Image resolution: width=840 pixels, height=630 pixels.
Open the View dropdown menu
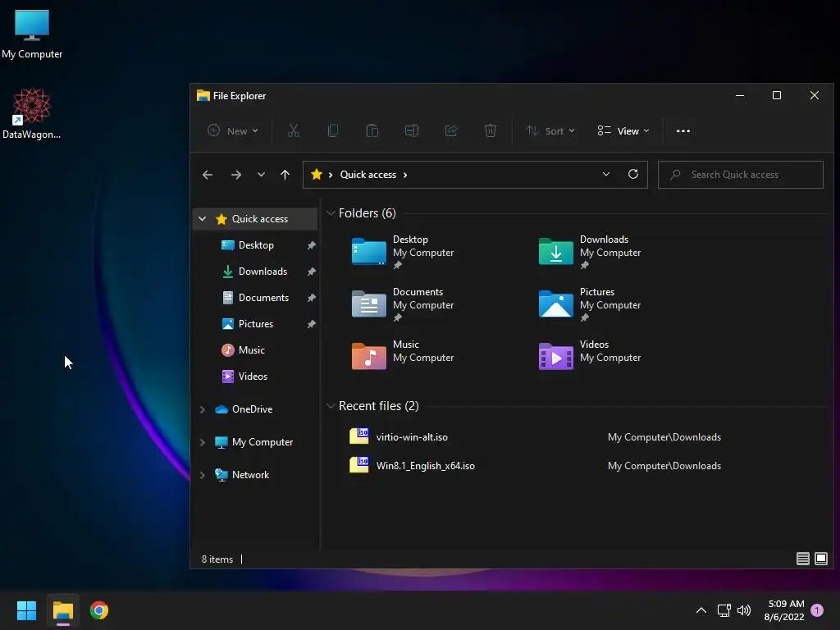pyautogui.click(x=623, y=130)
